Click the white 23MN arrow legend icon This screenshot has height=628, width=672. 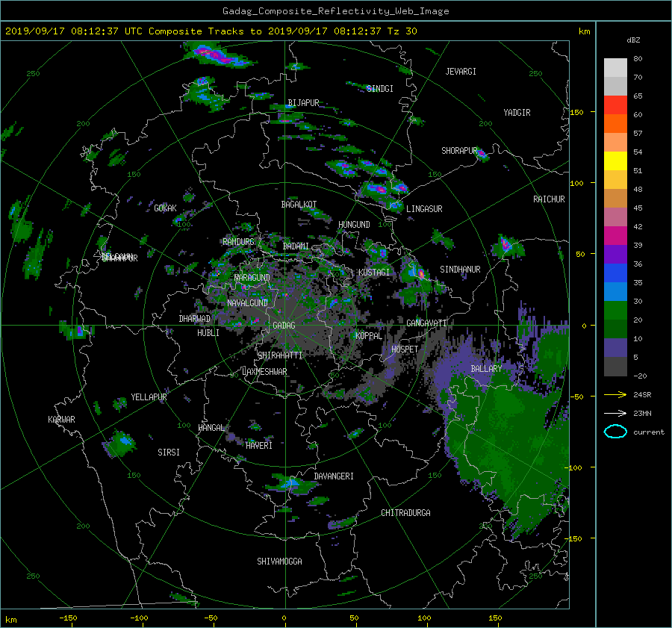tap(615, 413)
